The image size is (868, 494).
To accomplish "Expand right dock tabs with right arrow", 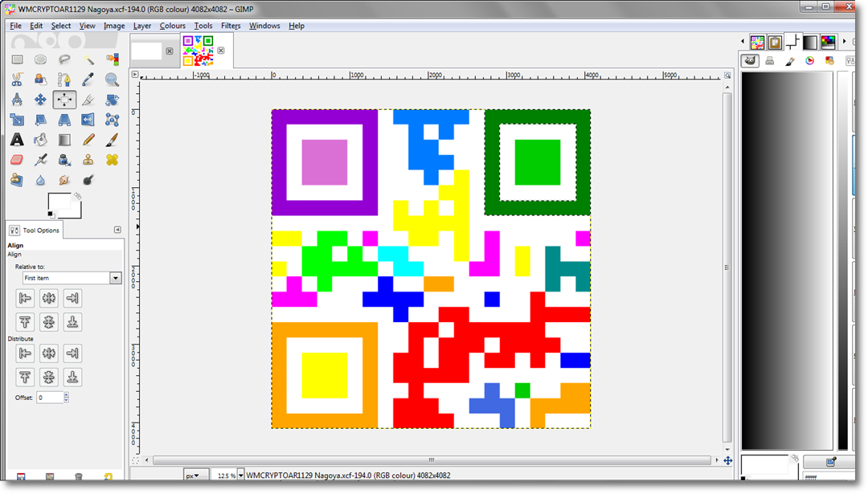I will click(844, 42).
